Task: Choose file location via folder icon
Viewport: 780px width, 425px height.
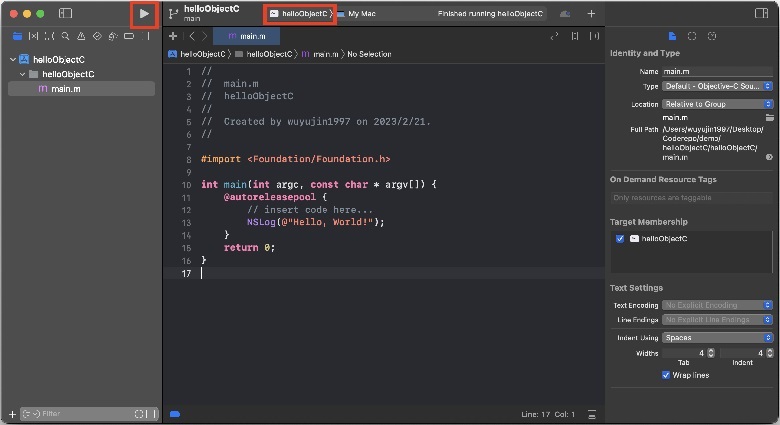Action: coord(769,117)
